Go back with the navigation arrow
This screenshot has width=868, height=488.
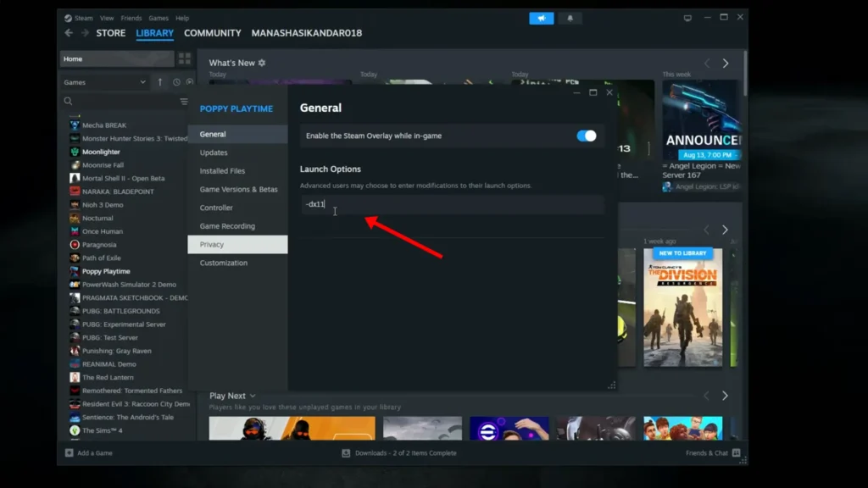click(x=69, y=33)
